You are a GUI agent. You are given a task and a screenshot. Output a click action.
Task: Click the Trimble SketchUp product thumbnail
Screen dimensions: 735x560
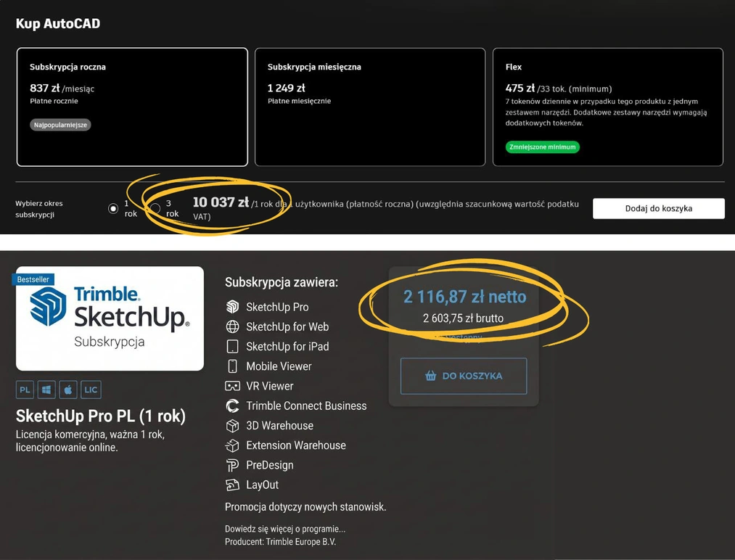tap(110, 318)
